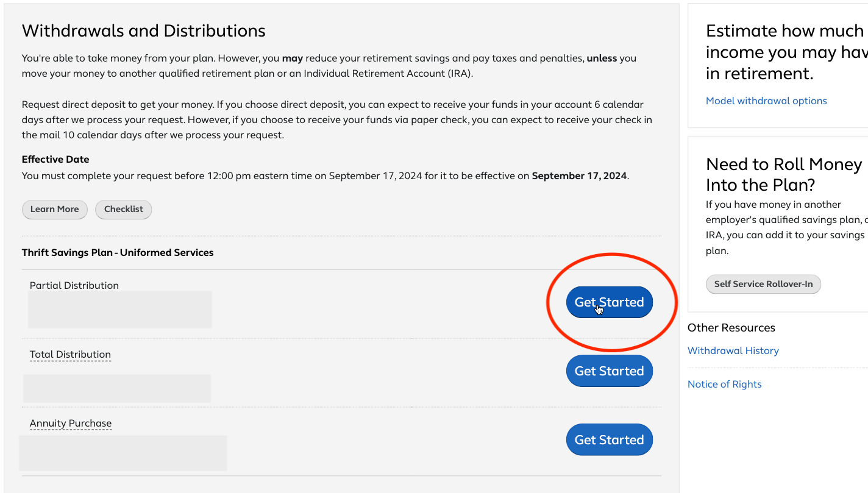The image size is (868, 493).
Task: Click the Withdrawals and Distributions heading
Action: tap(144, 31)
